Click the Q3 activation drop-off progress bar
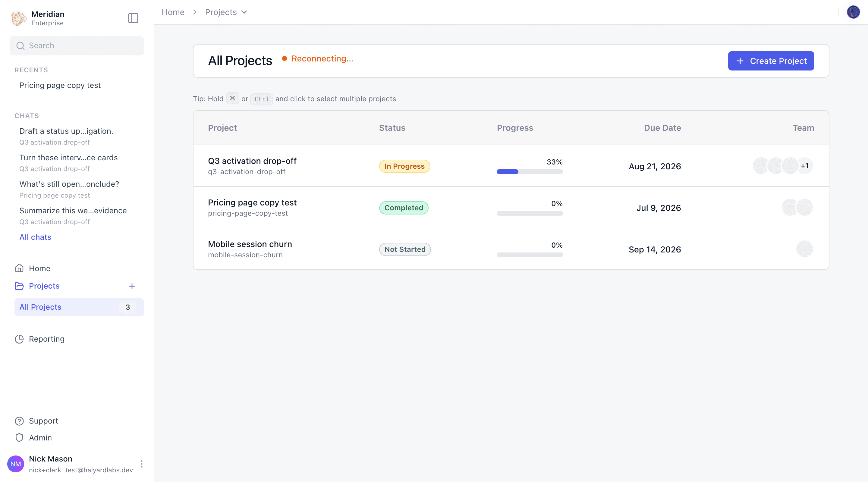Viewport: 868px width, 482px height. (529, 172)
